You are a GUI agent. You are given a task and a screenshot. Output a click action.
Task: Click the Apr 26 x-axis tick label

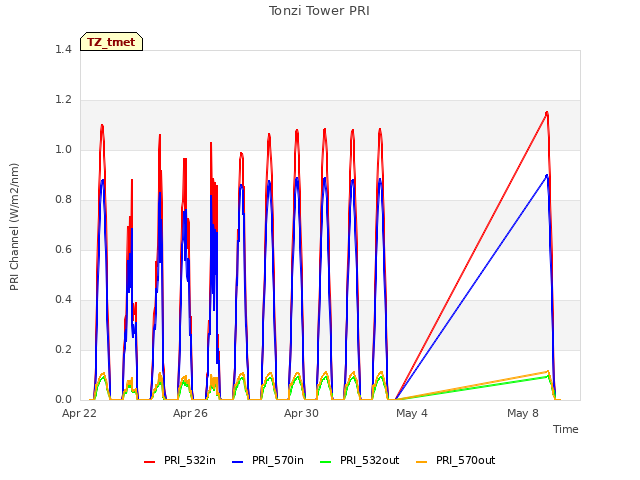[190, 413]
